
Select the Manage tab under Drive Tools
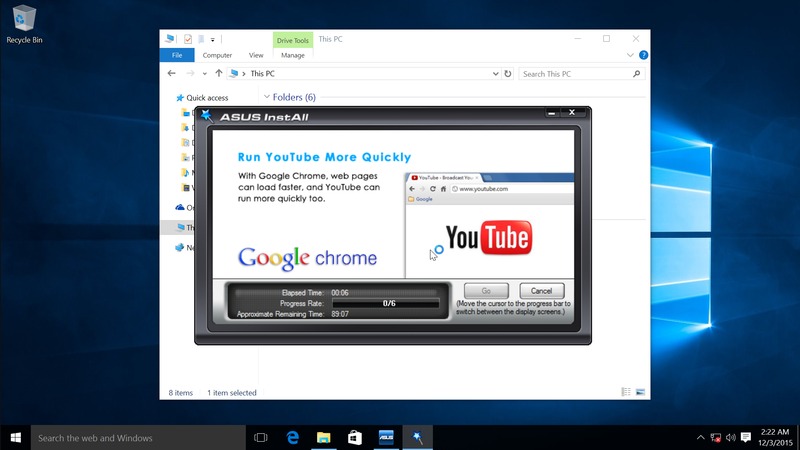point(293,55)
